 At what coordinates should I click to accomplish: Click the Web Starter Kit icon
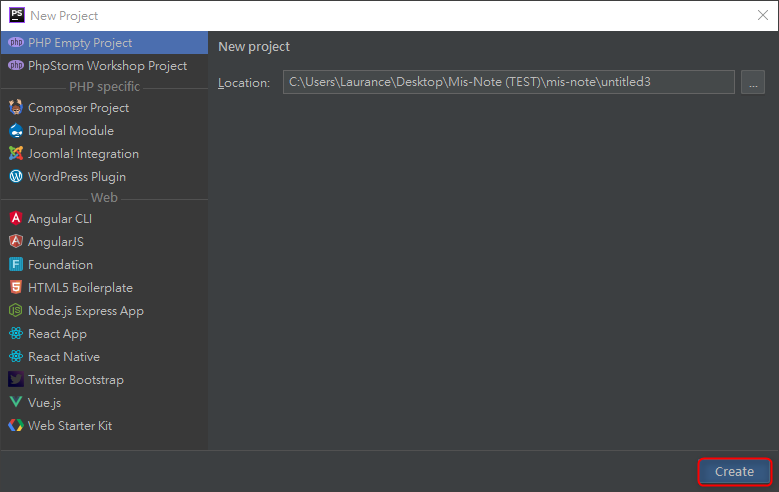pos(16,425)
